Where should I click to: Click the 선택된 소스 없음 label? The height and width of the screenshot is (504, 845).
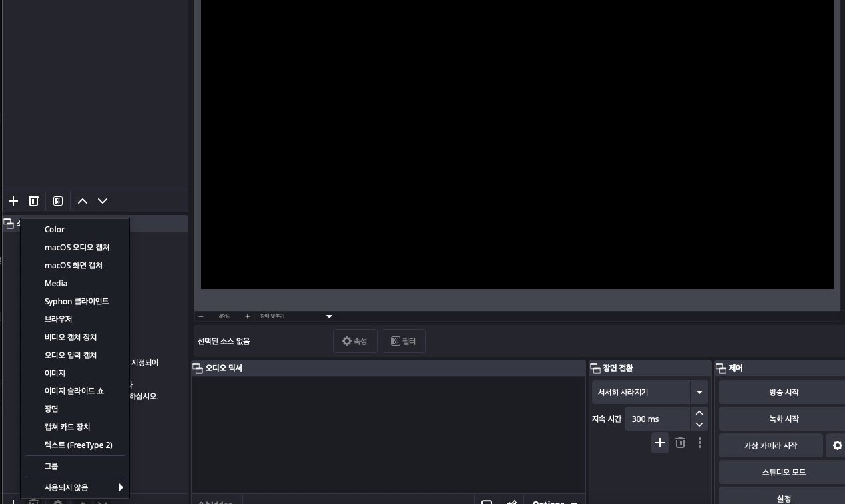point(224,341)
